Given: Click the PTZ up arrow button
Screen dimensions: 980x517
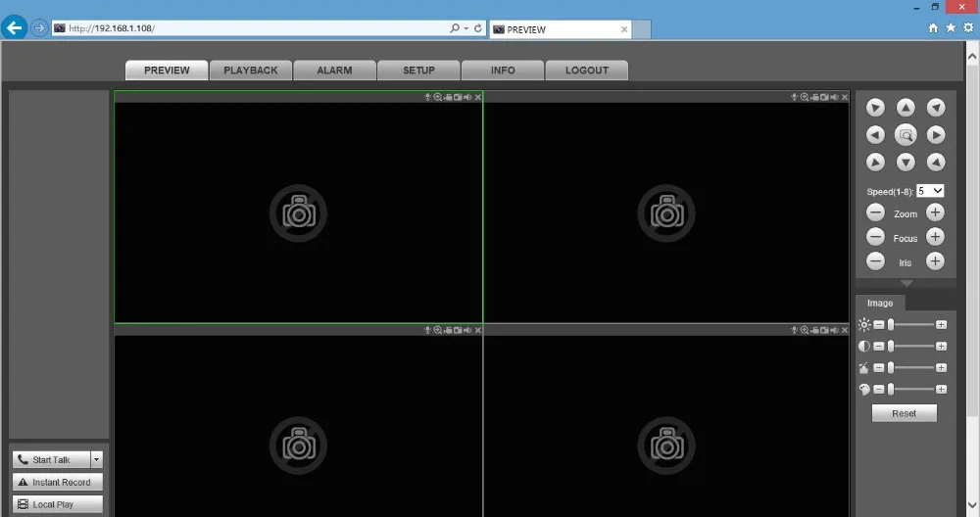Looking at the screenshot, I should [905, 108].
